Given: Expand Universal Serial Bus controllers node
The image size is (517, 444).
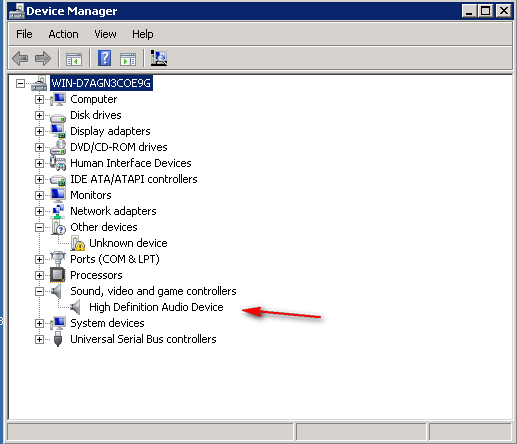Looking at the screenshot, I should (x=39, y=339).
